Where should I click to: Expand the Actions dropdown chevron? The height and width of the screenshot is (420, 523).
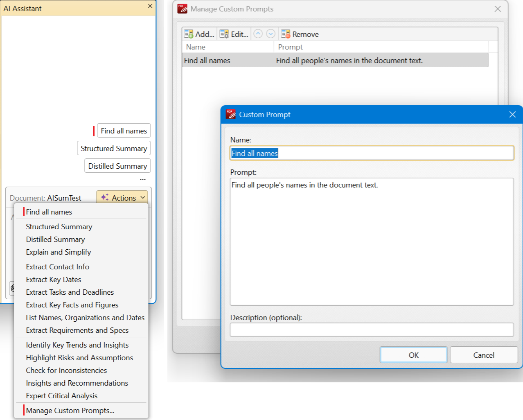143,197
